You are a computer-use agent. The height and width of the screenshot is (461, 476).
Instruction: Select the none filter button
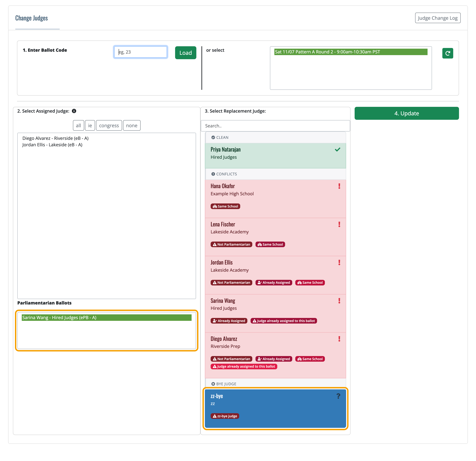click(132, 125)
